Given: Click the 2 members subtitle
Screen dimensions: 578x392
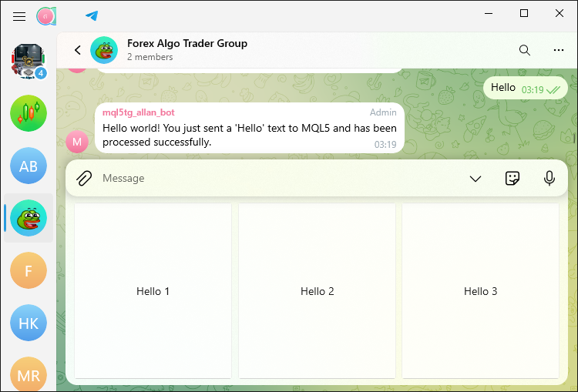Looking at the screenshot, I should point(150,57).
